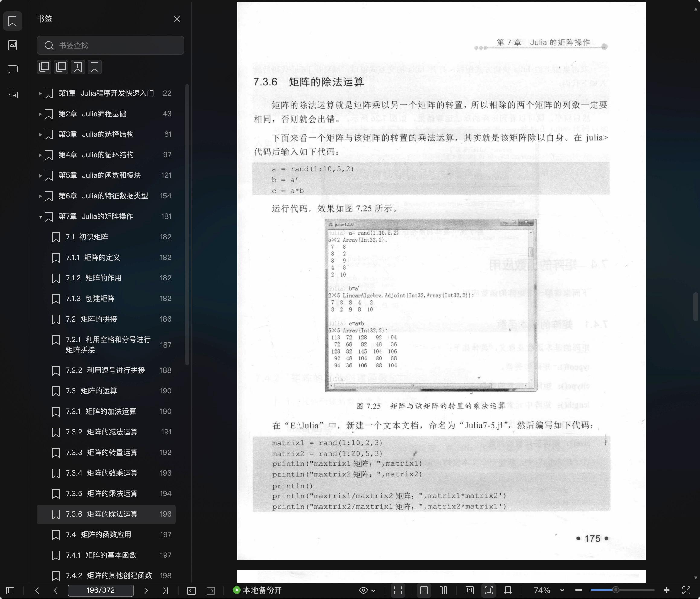Screen dimensions: 700x599
Task: Enter full screen mode
Action: pos(686,591)
